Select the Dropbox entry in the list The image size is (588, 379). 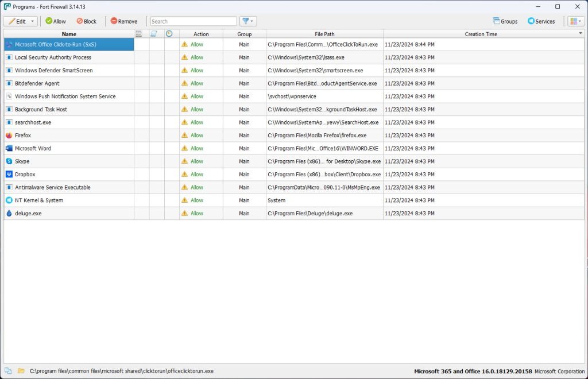point(25,175)
